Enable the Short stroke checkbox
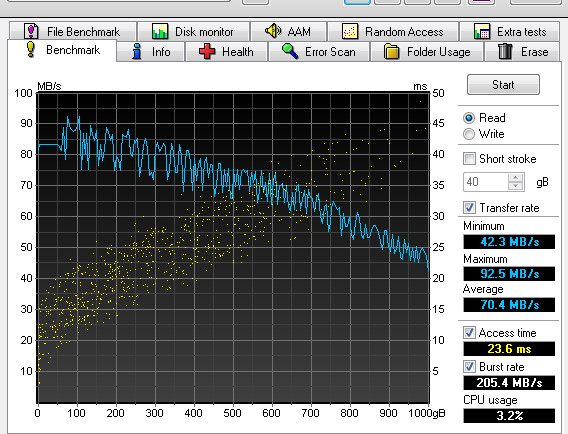568x434 pixels. (x=469, y=159)
